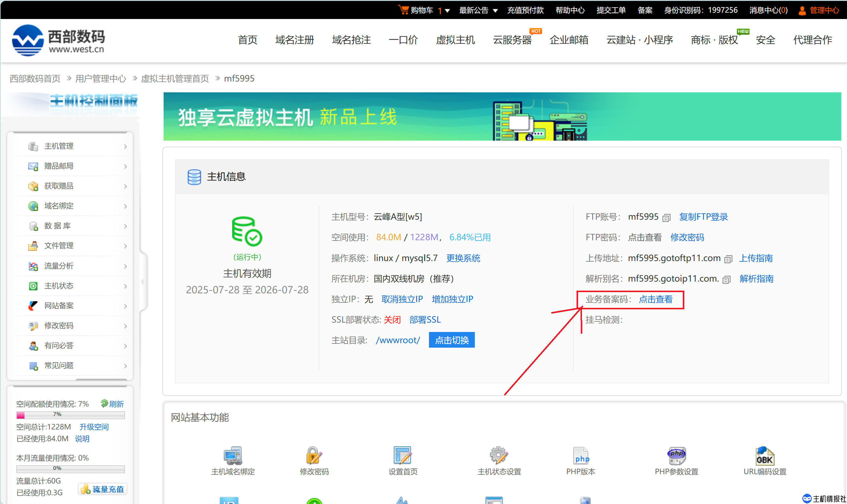Click the 刷新 quota refresh icon
Viewport: 847px width, 504px height.
[x=104, y=404]
